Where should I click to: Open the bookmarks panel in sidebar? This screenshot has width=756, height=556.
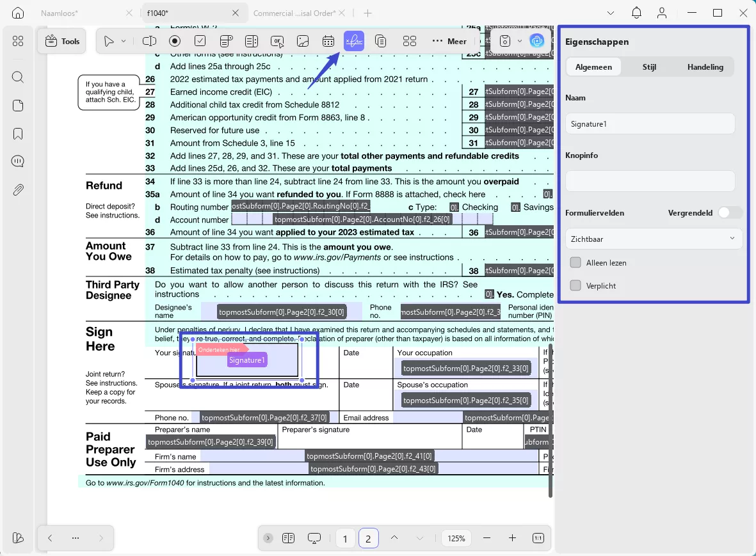click(18, 134)
